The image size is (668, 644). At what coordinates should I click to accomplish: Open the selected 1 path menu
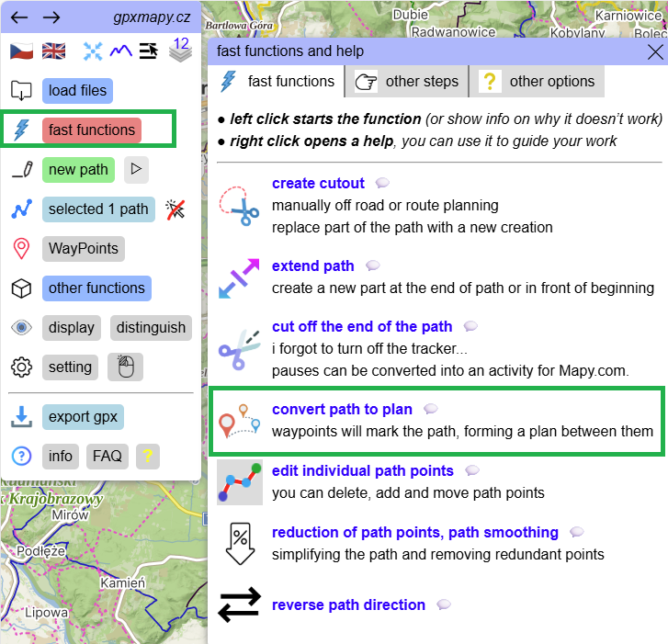coord(98,209)
